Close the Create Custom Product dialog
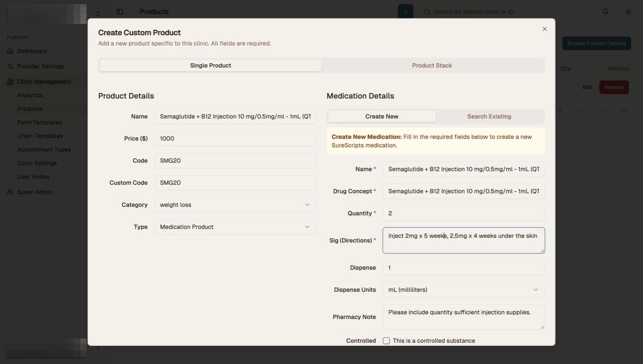643x364 pixels. 544,29
